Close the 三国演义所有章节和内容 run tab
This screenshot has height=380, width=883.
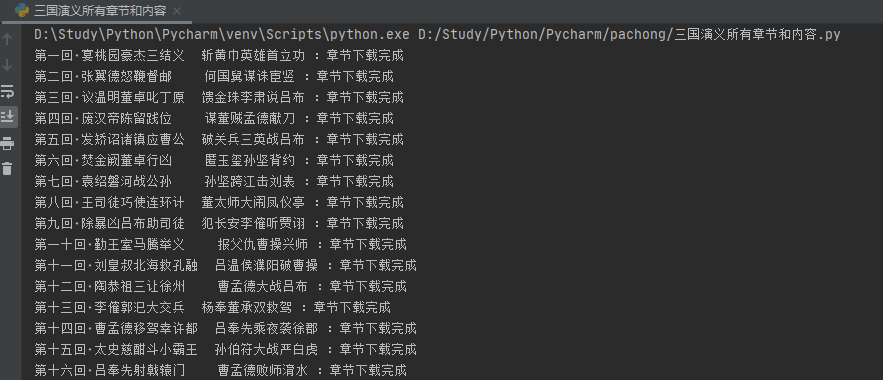pos(177,11)
